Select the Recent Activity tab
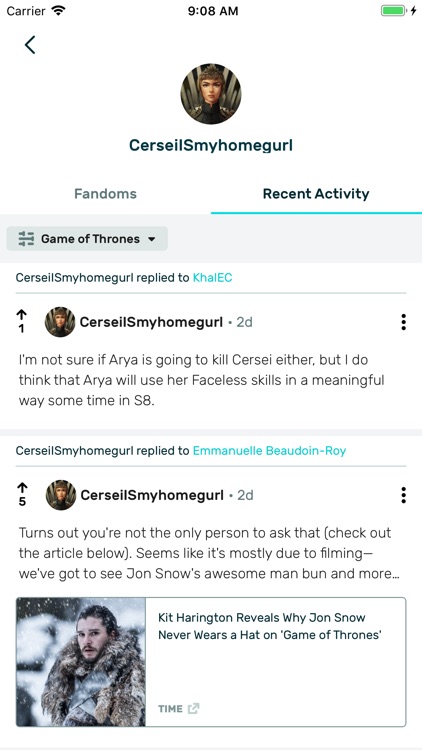The height and width of the screenshot is (750, 422). [x=316, y=194]
